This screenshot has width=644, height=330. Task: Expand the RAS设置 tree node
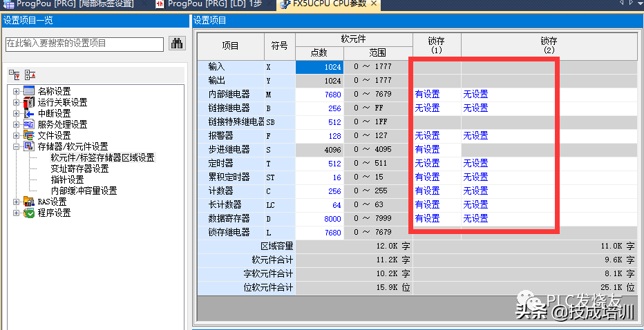click(17, 202)
